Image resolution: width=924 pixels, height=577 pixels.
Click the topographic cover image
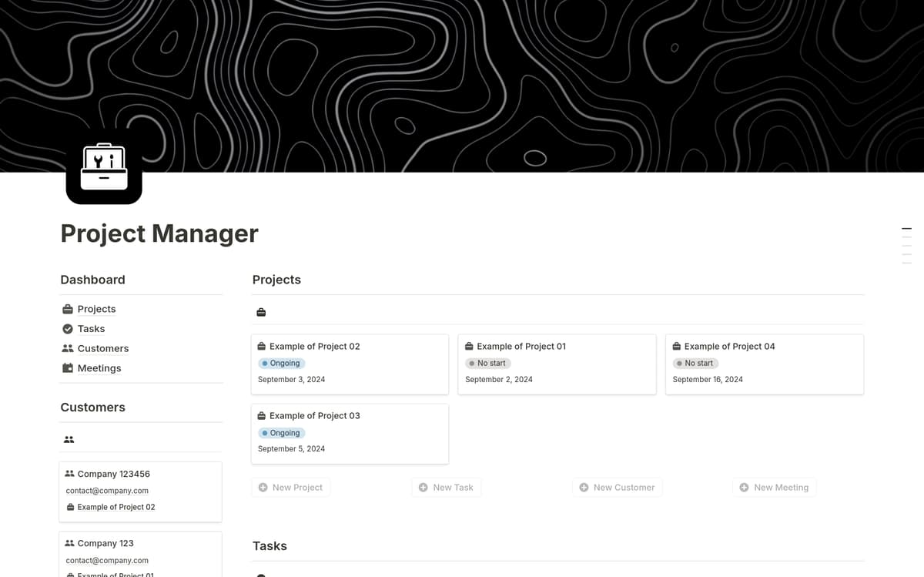462,86
